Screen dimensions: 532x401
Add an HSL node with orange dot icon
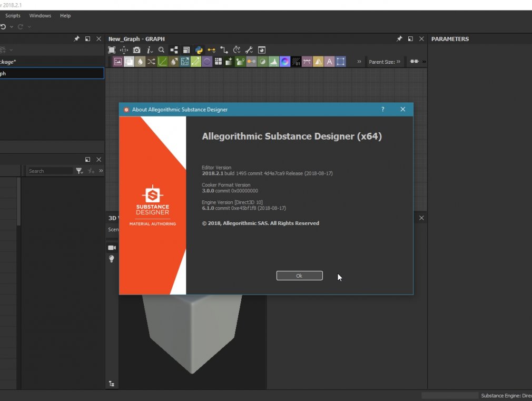tap(251, 62)
